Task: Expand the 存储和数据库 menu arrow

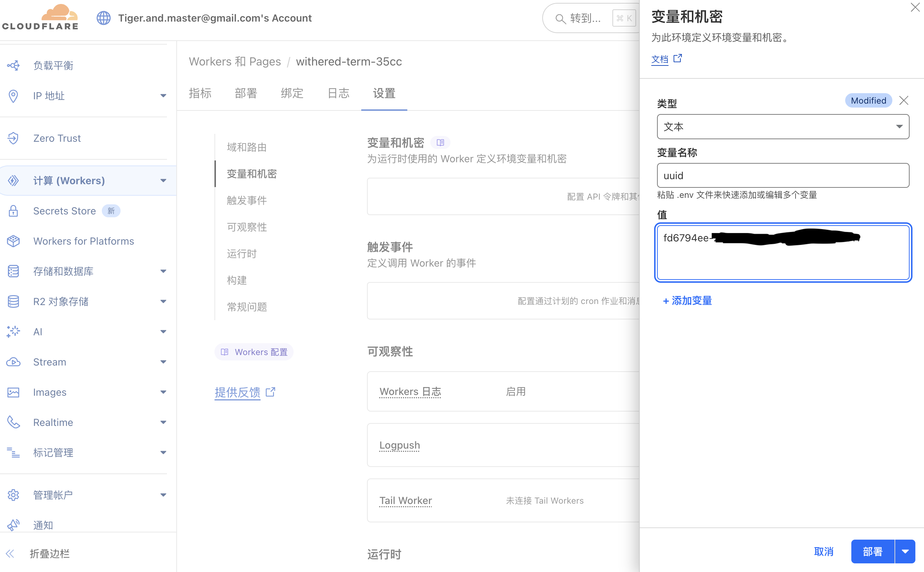Action: [x=163, y=271]
